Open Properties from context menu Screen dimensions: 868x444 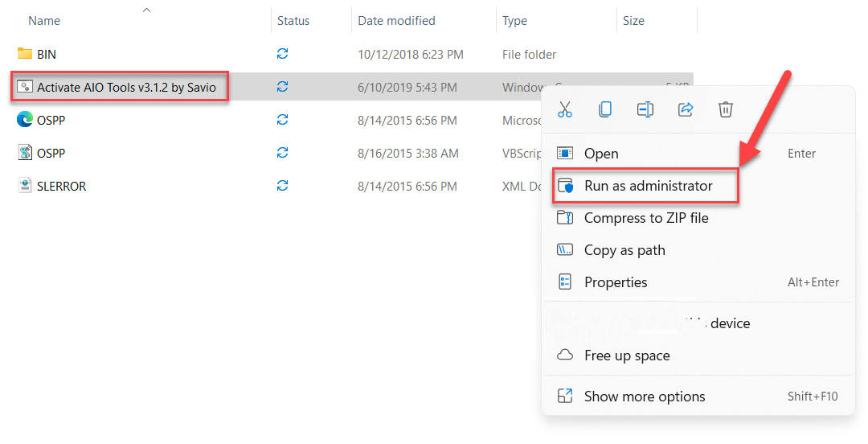pos(616,282)
